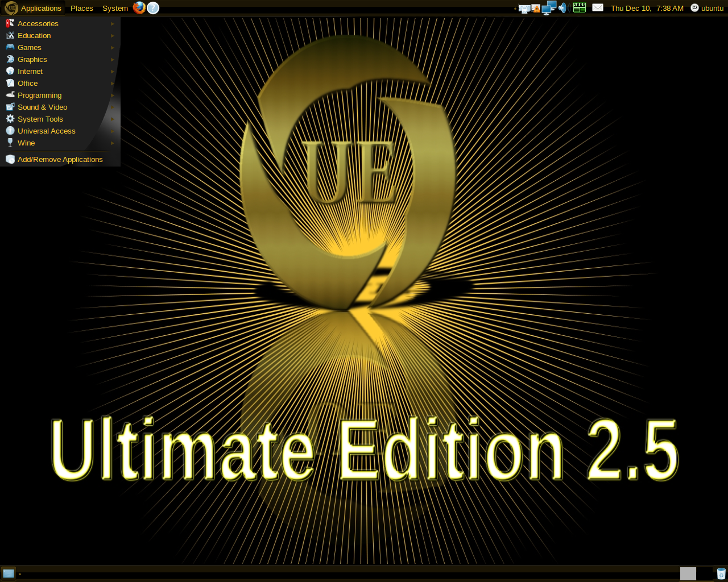Open the System menu
728x582 pixels.
point(115,8)
